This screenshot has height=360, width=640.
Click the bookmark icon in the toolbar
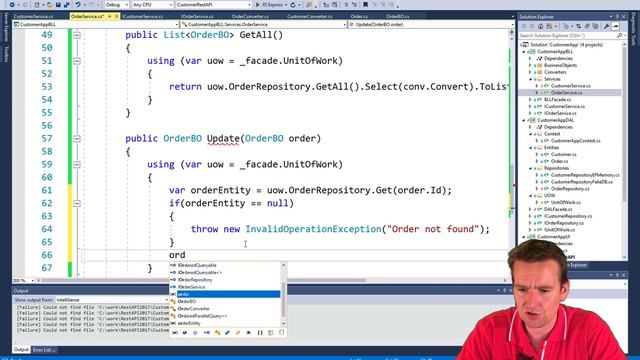coord(365,5)
